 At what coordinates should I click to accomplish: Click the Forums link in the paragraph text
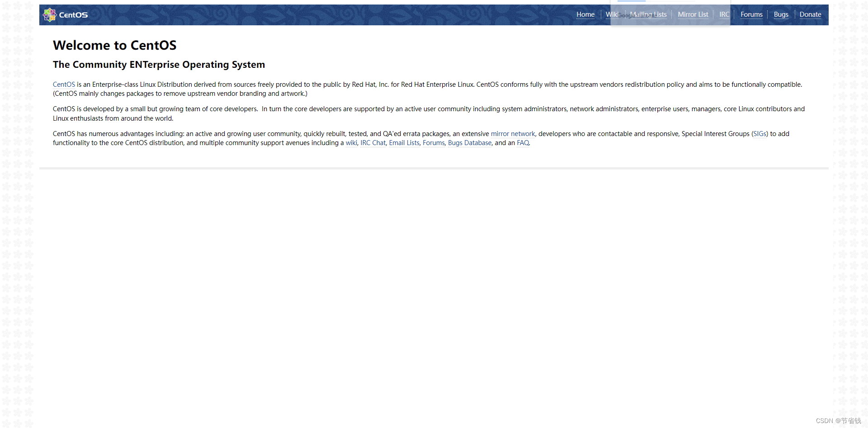(433, 143)
